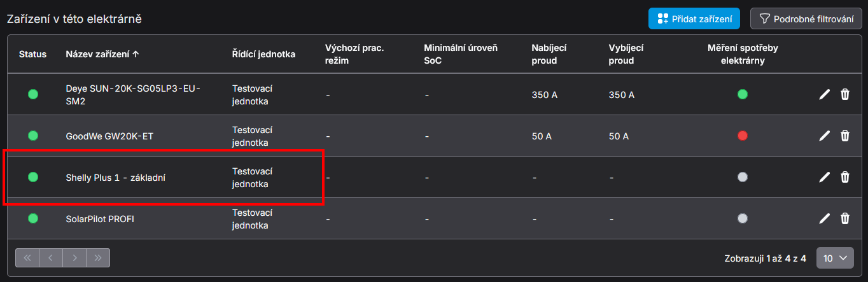Edit Shelly Plus 1 - základní device
The width and height of the screenshot is (868, 282).
[x=824, y=177]
